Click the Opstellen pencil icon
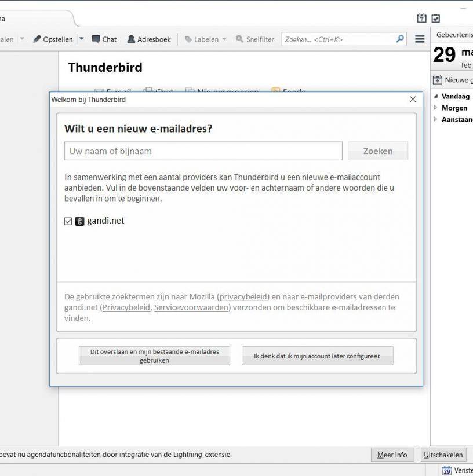473x476 pixels. pyautogui.click(x=37, y=39)
